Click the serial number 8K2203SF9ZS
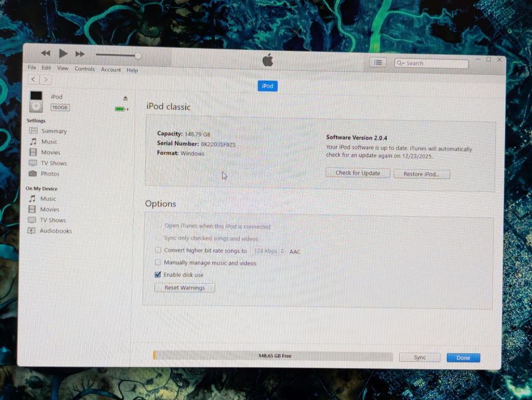The image size is (532, 400). (x=218, y=145)
